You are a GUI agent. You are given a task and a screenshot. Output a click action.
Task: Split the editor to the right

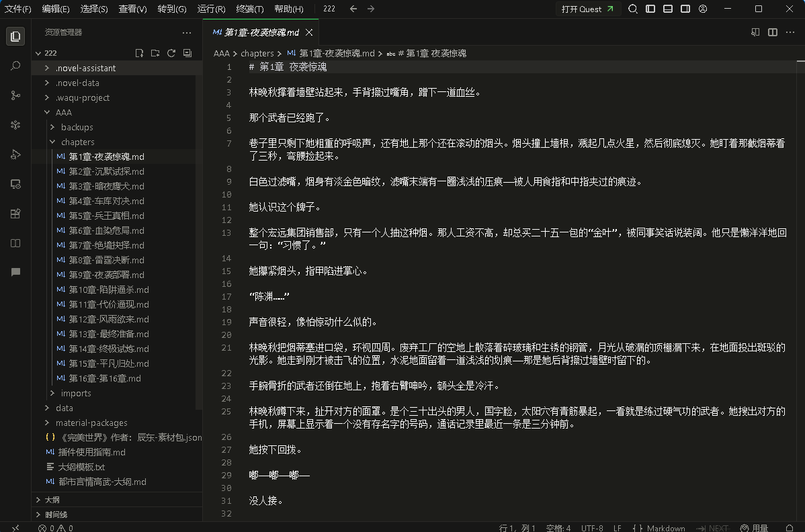click(773, 32)
